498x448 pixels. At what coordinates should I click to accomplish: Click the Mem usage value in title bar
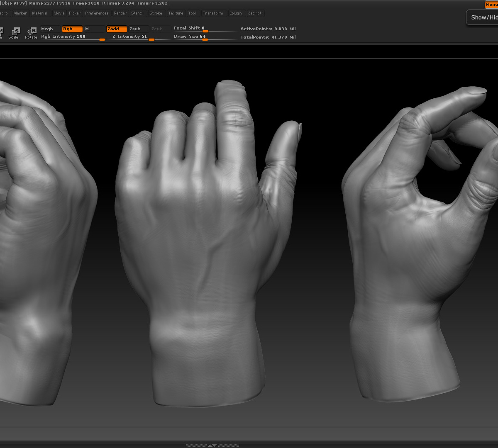pos(50,3)
